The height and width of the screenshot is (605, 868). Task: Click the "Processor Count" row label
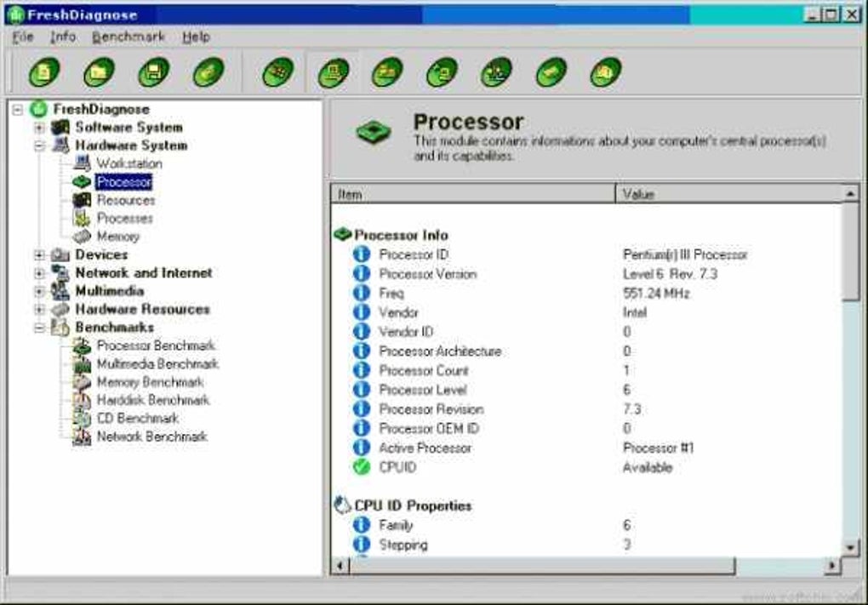pyautogui.click(x=424, y=370)
